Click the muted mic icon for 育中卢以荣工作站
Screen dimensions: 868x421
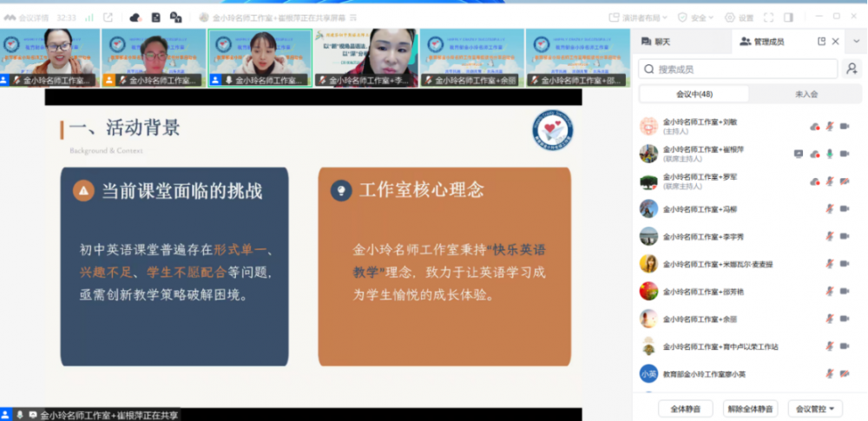(829, 346)
